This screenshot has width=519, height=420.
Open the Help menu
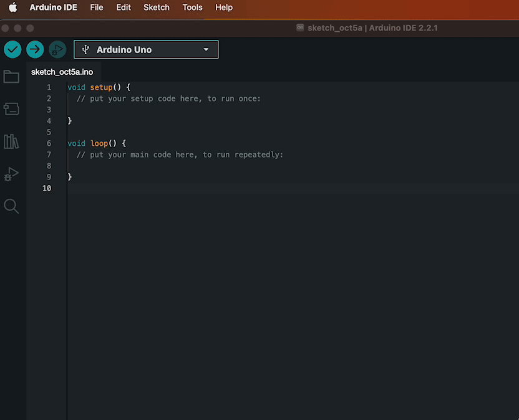tap(224, 7)
